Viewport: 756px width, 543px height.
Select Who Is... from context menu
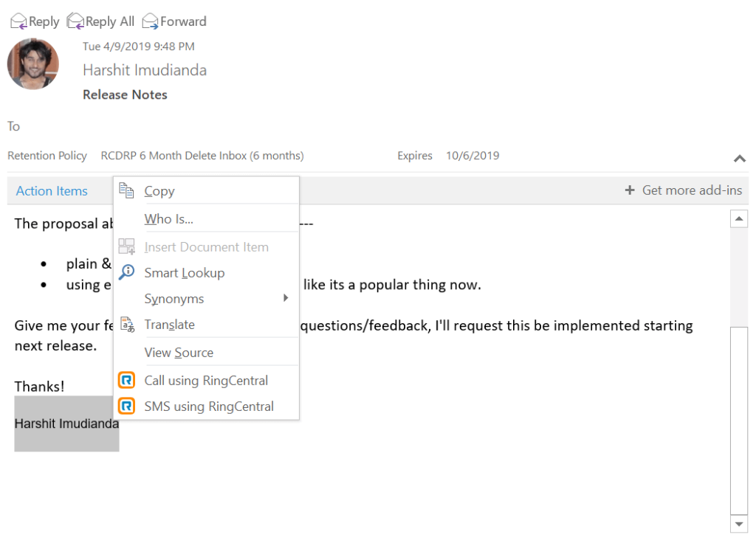168,219
